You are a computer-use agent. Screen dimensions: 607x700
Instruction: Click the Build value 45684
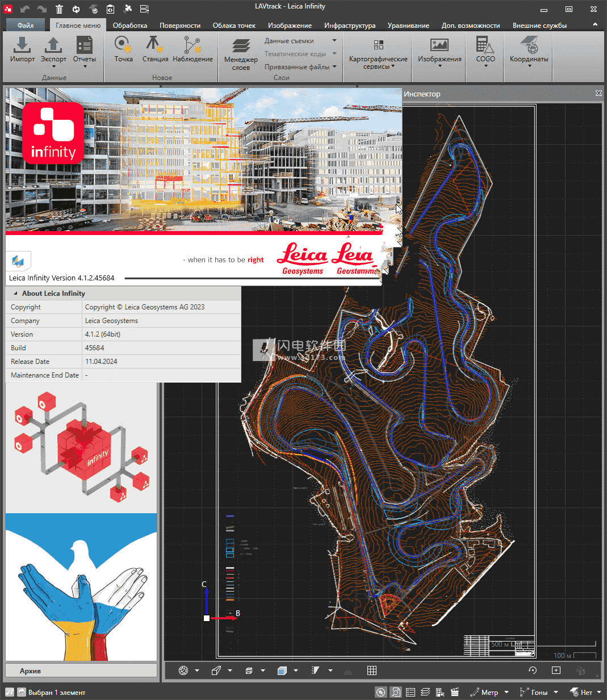pyautogui.click(x=95, y=348)
